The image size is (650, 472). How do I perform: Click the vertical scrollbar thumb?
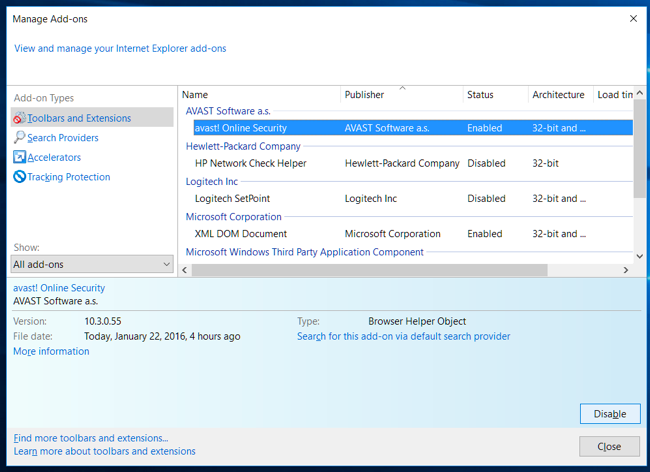(x=640, y=148)
